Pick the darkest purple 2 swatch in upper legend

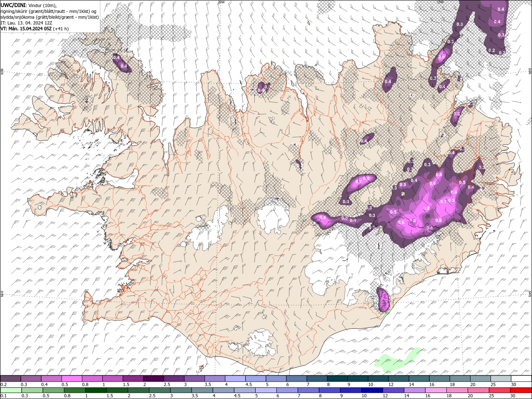coord(153,379)
